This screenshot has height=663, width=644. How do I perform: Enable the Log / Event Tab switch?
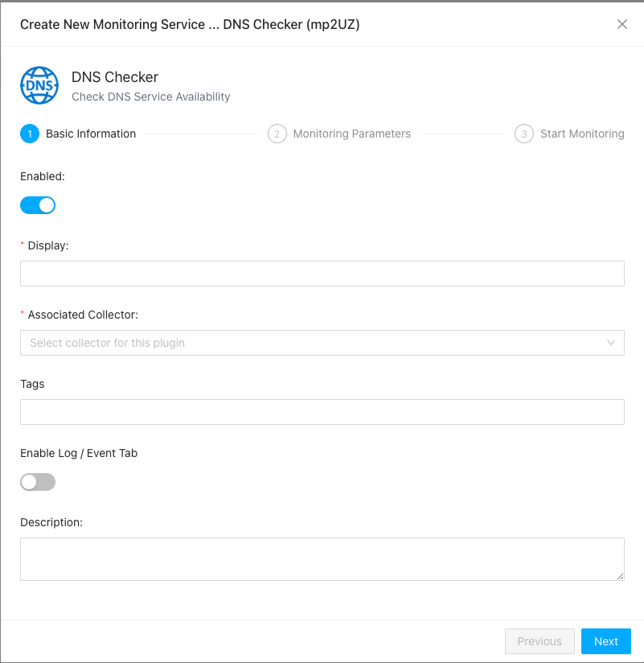[38, 482]
